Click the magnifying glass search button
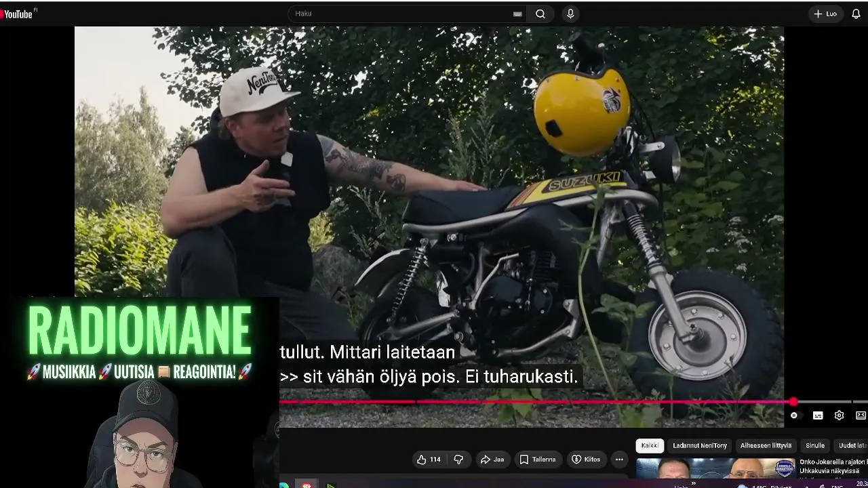The width and height of the screenshot is (868, 488). (540, 14)
